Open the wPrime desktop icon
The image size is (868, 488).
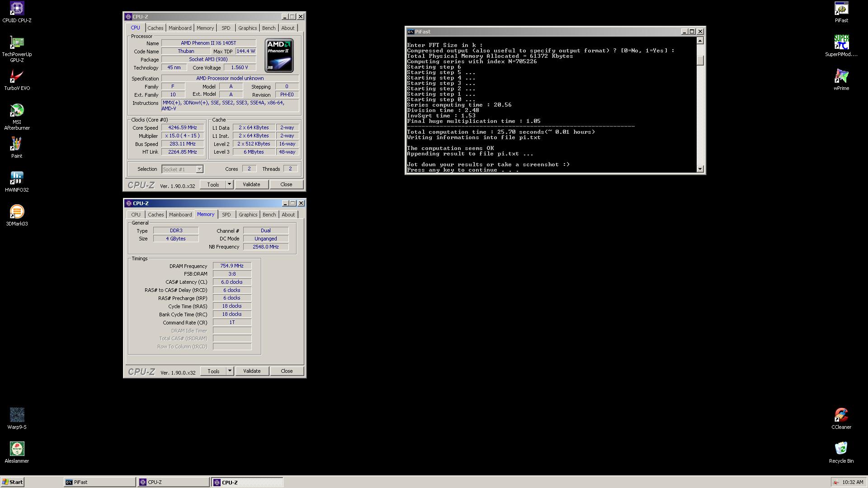[x=841, y=80]
